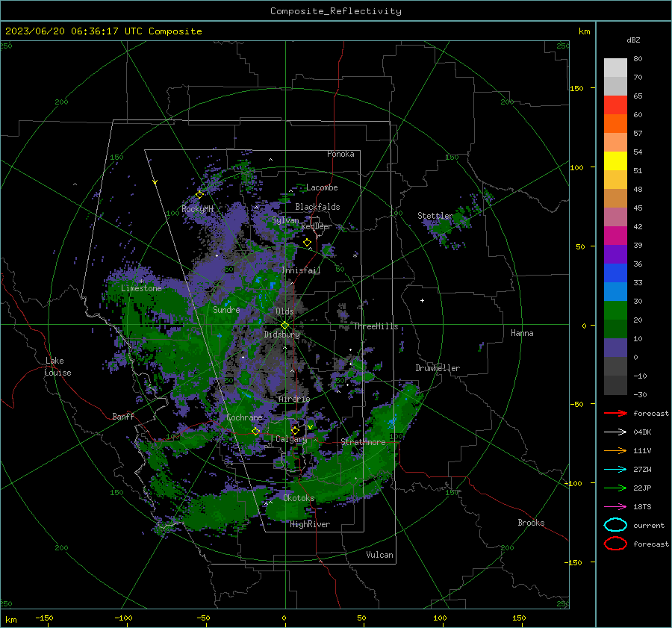672x628 pixels.
Task: Click the HighRiver city label
Action: click(x=309, y=524)
